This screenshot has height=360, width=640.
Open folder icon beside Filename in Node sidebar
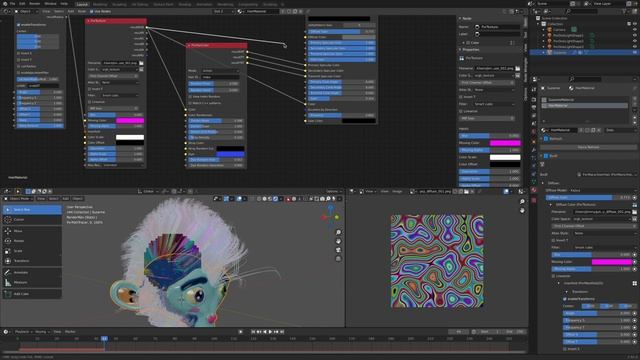(518, 68)
